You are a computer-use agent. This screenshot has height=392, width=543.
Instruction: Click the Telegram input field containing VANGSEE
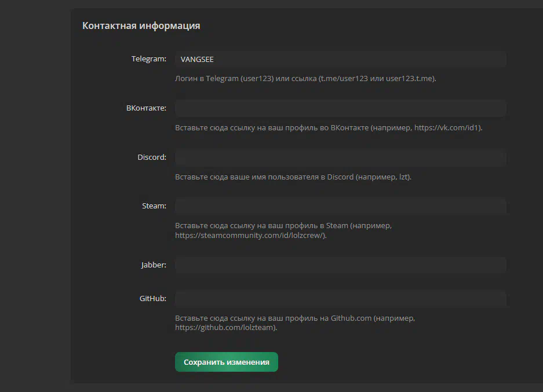tap(340, 59)
